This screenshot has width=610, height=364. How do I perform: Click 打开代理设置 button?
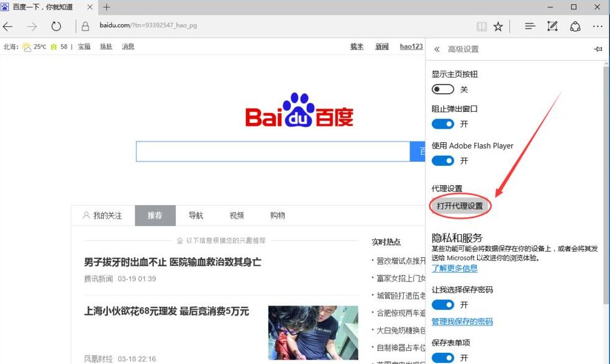(x=460, y=206)
